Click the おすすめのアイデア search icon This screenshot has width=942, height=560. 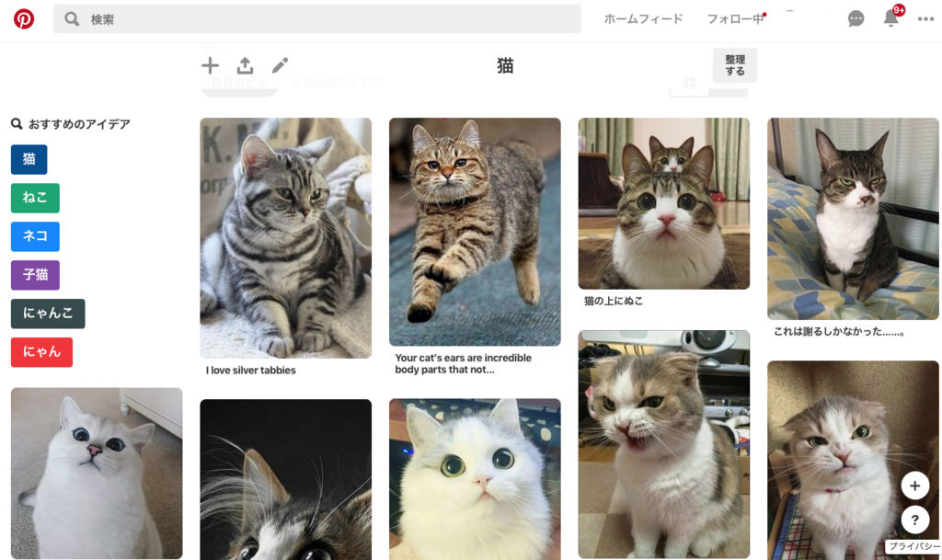[17, 124]
